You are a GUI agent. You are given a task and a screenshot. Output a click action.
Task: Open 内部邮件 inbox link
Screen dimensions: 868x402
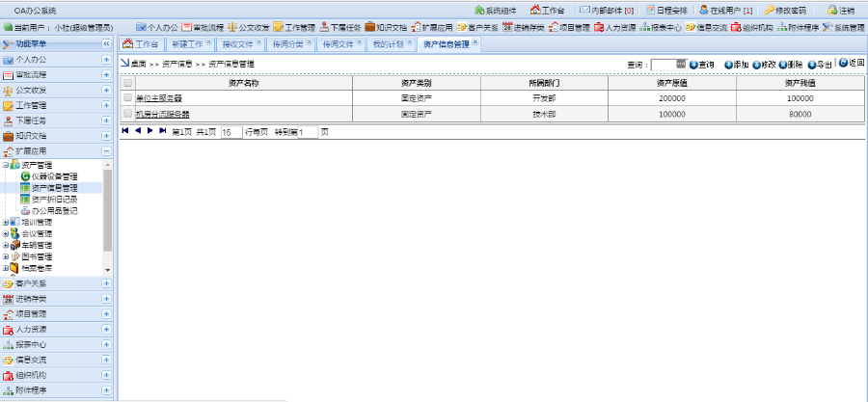coord(607,11)
